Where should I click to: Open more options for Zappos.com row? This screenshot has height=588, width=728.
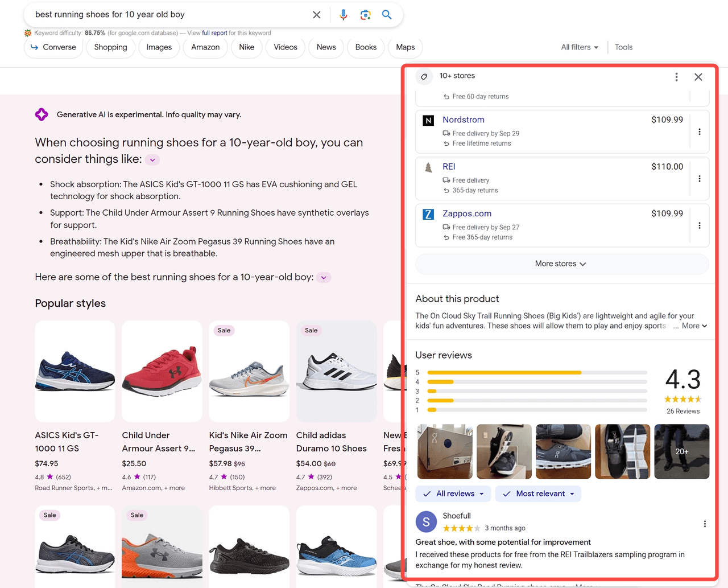pos(700,225)
